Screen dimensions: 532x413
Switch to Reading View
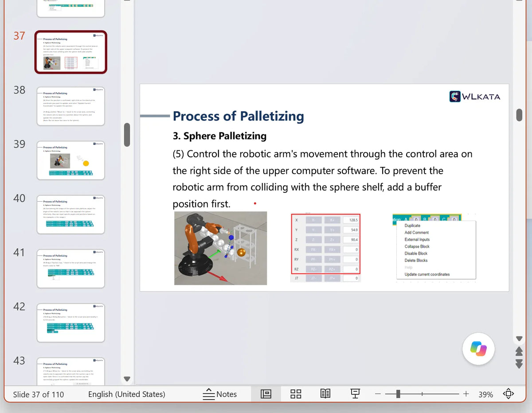(325, 394)
